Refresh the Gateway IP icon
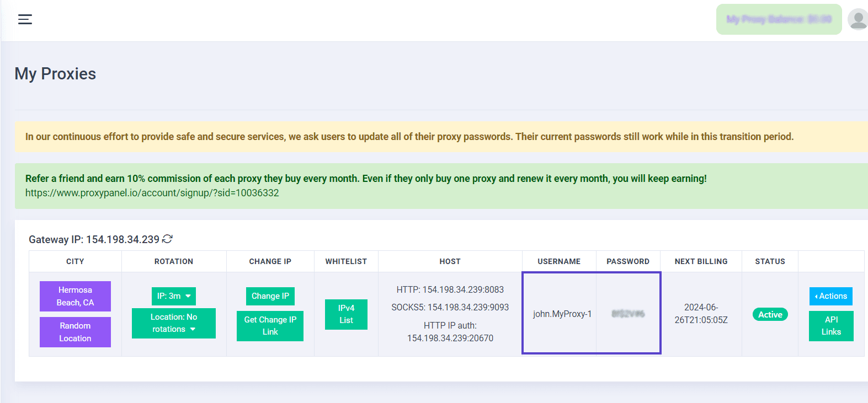The height and width of the screenshot is (403, 868). point(167,239)
